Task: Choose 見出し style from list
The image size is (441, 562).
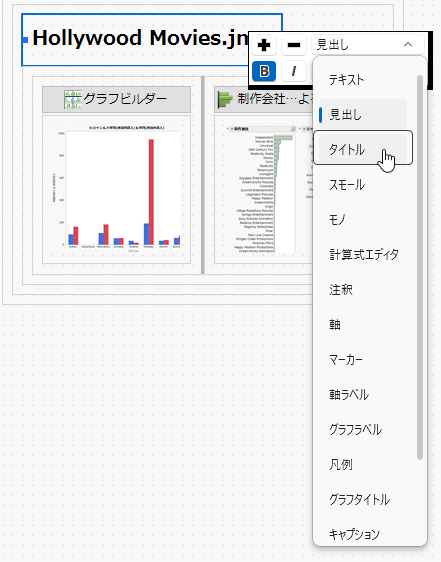Action: pos(363,115)
